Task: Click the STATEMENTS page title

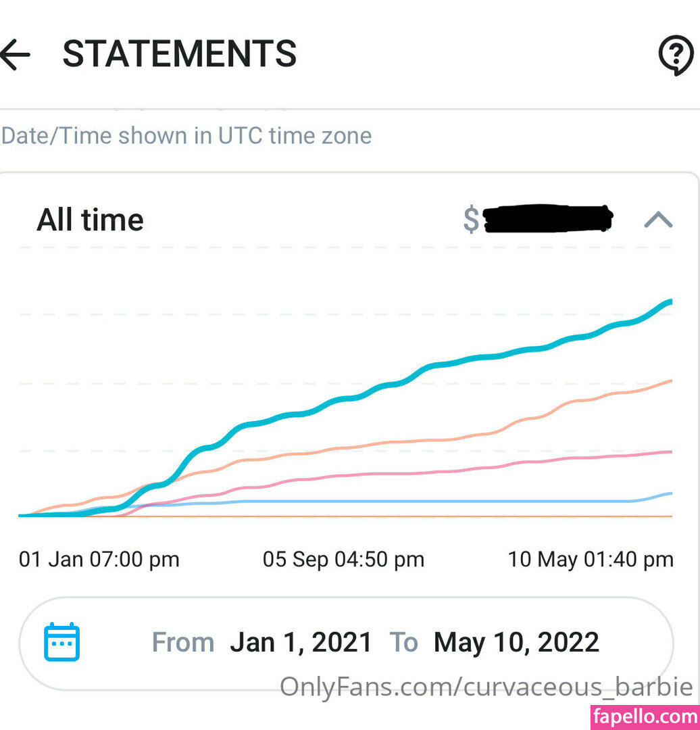Action: [x=180, y=54]
